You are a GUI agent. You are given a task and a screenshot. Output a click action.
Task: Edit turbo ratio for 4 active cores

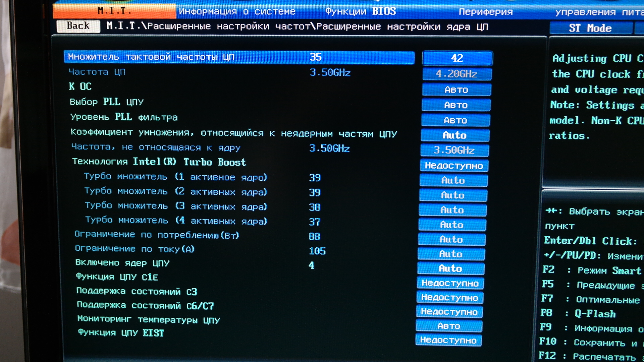click(452, 225)
